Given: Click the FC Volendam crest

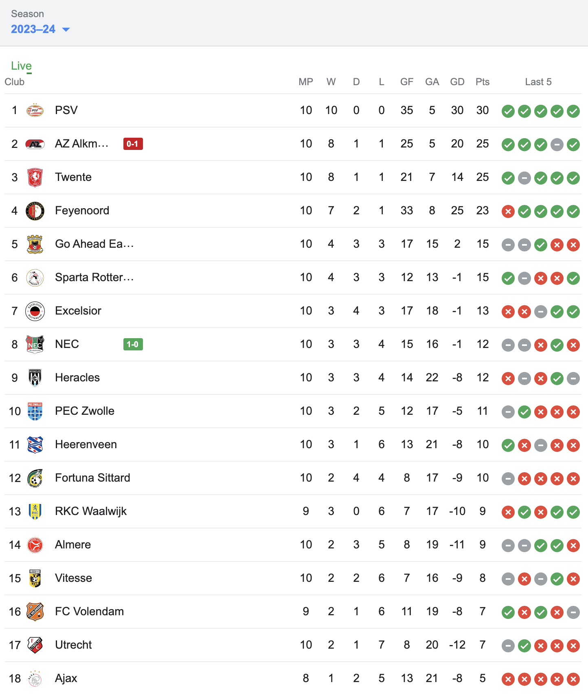Looking at the screenshot, I should click(x=35, y=612).
